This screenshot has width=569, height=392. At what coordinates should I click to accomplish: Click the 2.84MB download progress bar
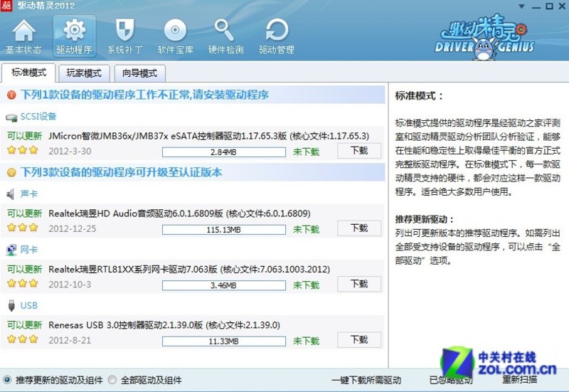pyautogui.click(x=224, y=152)
